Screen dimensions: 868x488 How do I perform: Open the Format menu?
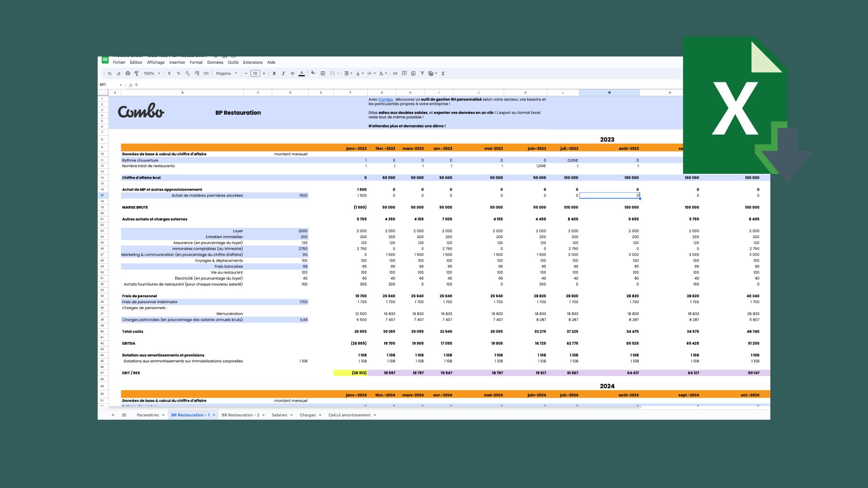[x=196, y=62]
